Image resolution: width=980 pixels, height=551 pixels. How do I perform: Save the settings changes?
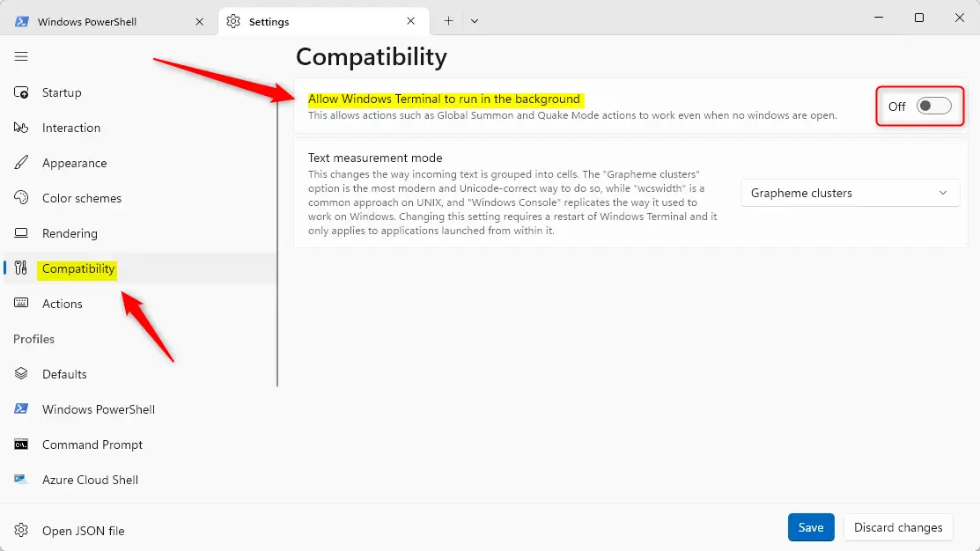[810, 527]
